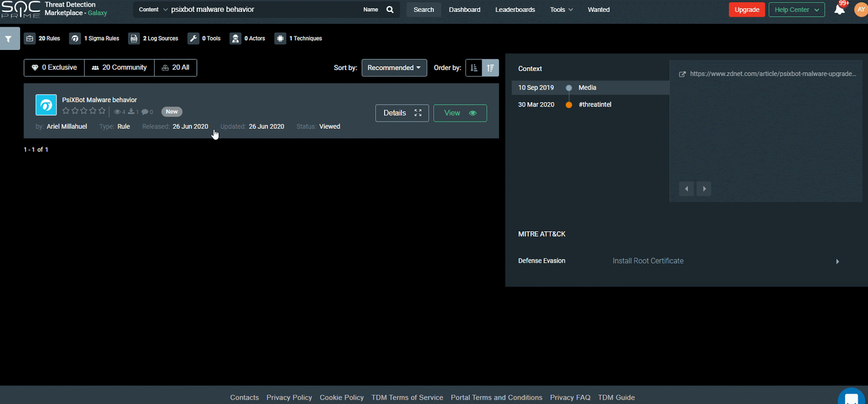Click the filter funnel icon

[x=9, y=39]
